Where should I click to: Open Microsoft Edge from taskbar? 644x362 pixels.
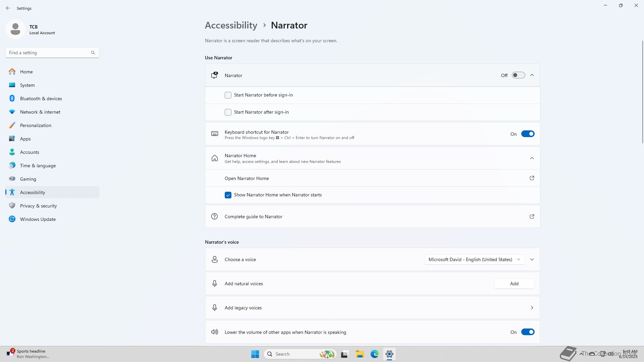(374, 354)
